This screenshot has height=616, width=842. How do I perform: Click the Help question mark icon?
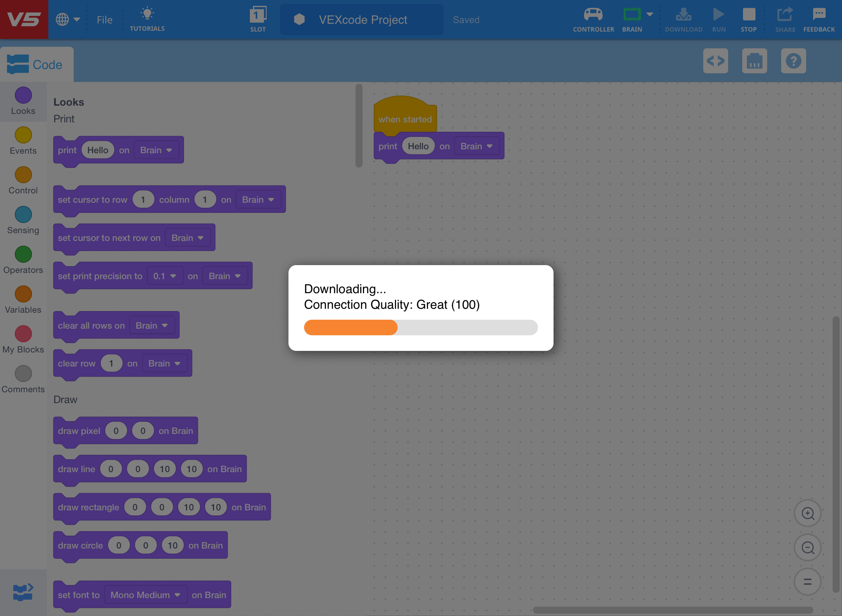pos(794,61)
